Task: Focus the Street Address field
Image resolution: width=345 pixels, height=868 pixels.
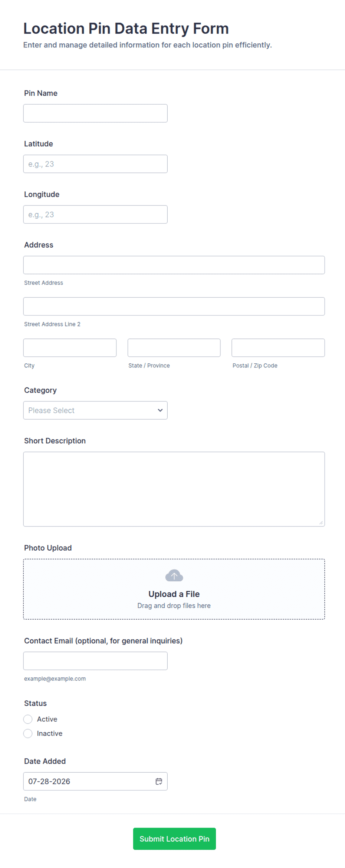Action: (174, 265)
